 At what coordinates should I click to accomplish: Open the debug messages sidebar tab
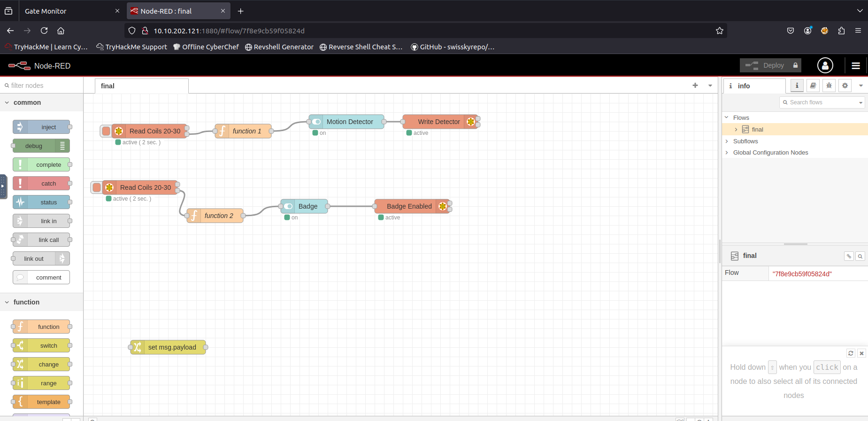click(829, 86)
